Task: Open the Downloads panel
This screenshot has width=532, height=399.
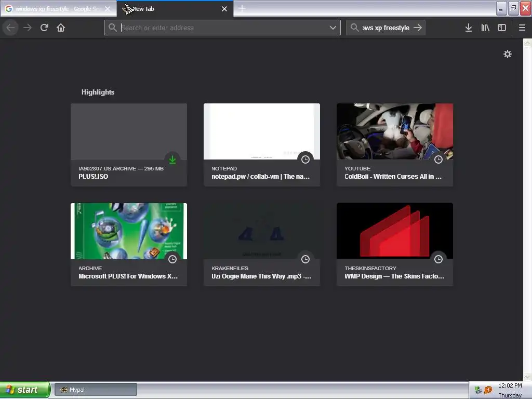Action: pos(469,28)
